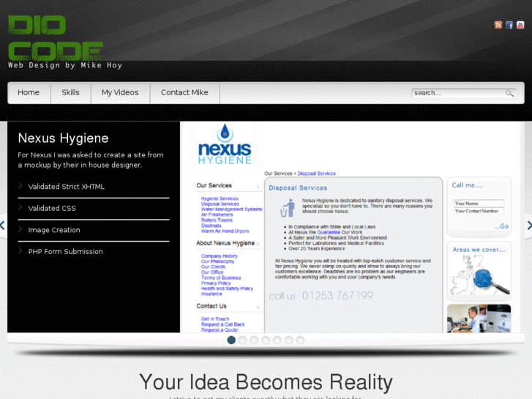Open the Company History link
The height and width of the screenshot is (399, 532).
[220, 256]
